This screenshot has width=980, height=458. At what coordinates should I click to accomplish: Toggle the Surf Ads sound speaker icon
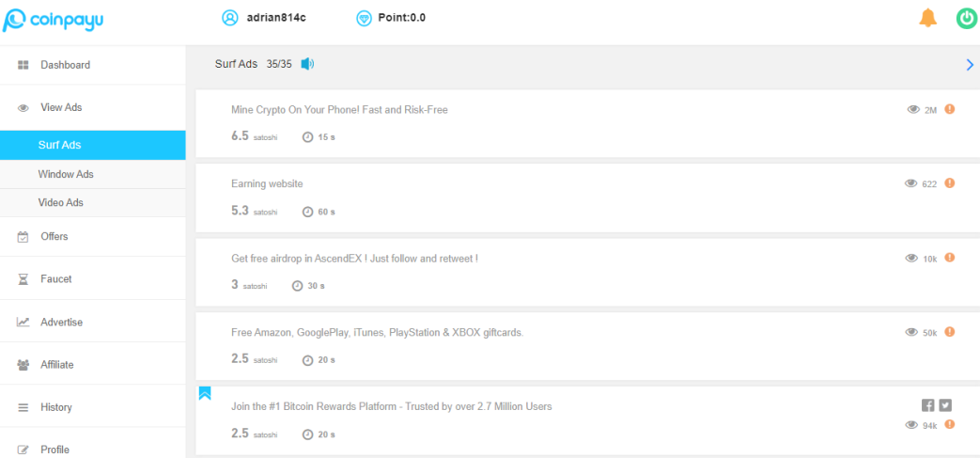point(307,64)
